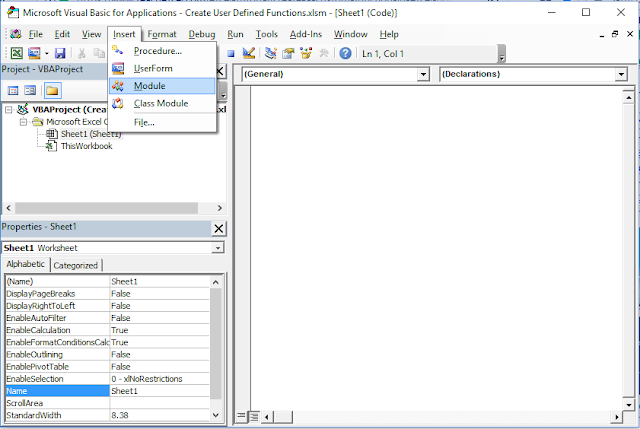
Task: Open the Add-Ins menu
Action: point(306,34)
